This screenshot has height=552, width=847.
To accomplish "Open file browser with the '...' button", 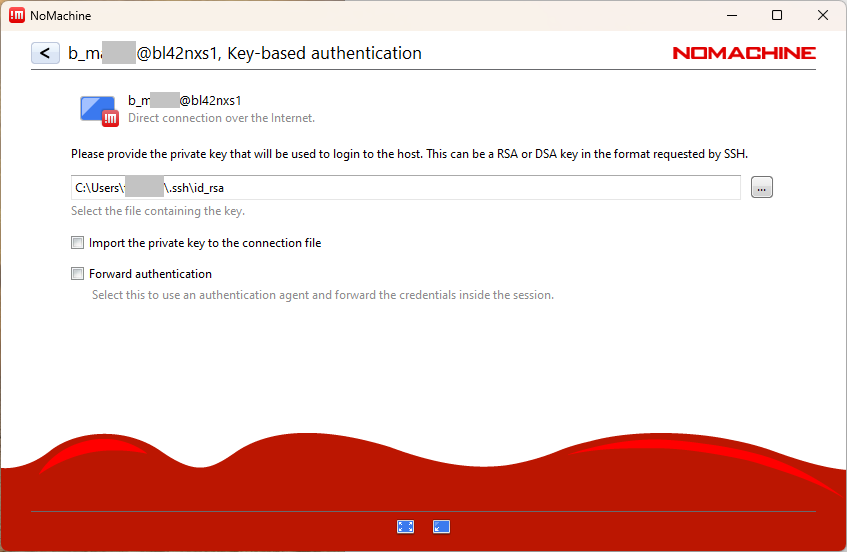I will pos(761,187).
